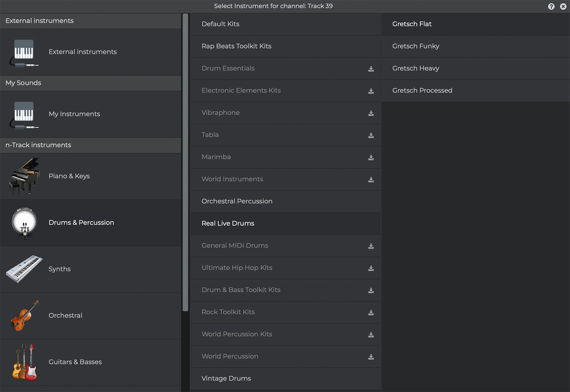The width and height of the screenshot is (570, 392).
Task: Click the instrument category list scrollbar
Action: click(185, 163)
